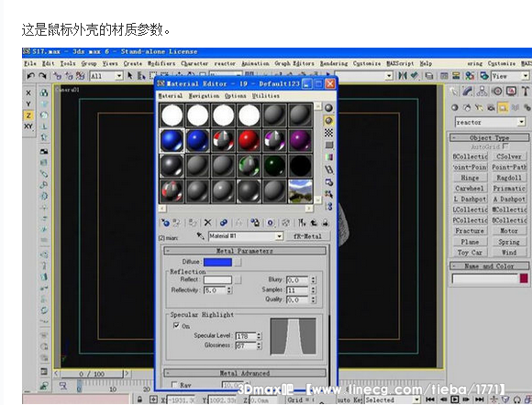The image size is (532, 405).
Task: Collapse Metal Parameters rollout
Action: click(245, 251)
